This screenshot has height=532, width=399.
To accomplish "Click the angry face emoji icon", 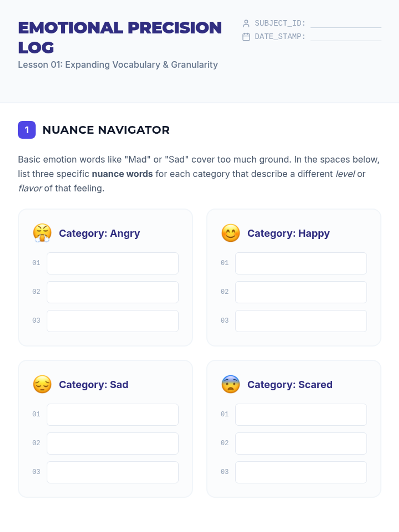I will point(42,233).
